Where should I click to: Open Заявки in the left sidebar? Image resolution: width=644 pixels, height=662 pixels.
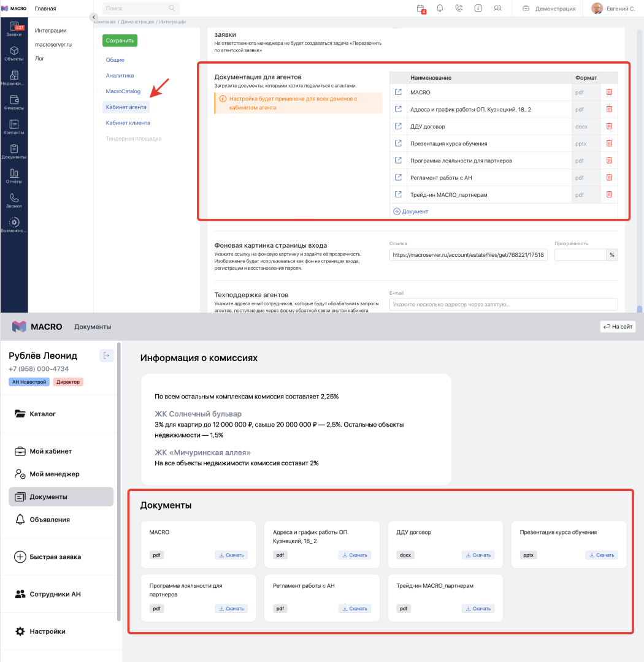[14, 29]
